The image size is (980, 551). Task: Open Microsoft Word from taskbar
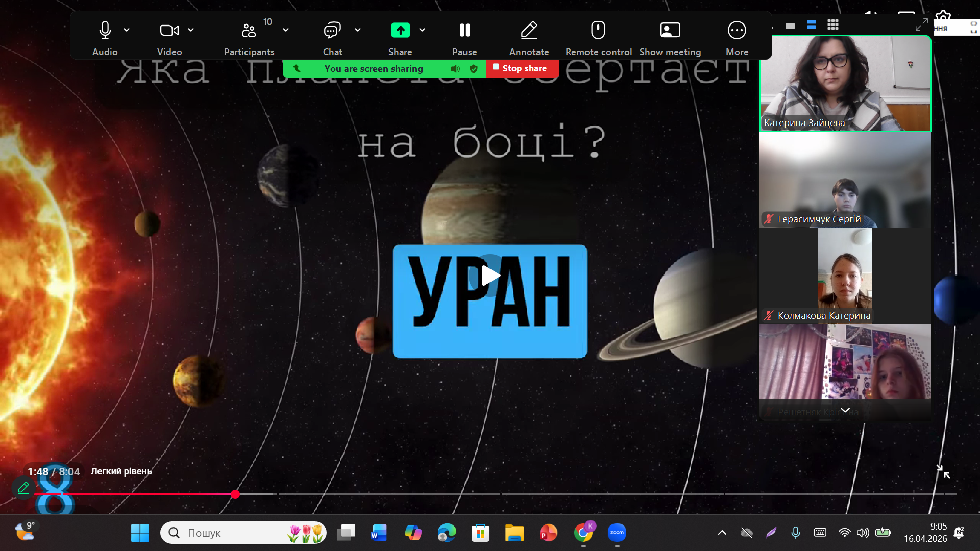tap(379, 533)
